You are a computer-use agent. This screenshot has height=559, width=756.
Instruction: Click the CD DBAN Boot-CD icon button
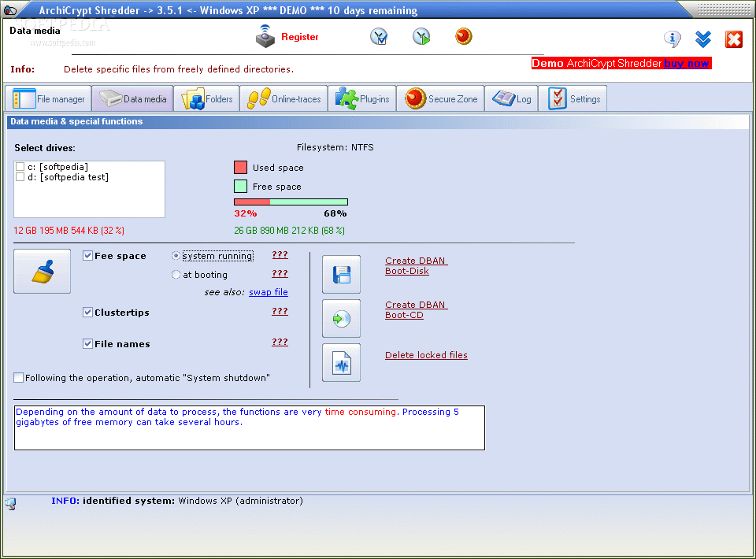341,319
